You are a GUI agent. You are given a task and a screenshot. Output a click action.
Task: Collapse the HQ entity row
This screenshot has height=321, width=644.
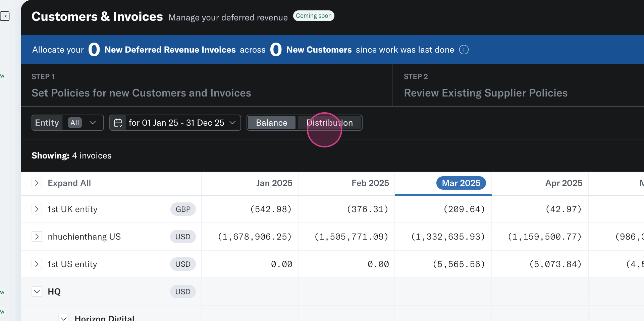37,292
